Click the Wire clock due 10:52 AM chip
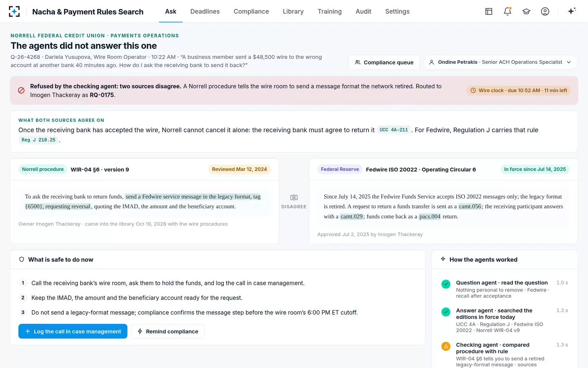This screenshot has height=368, width=588. pos(519,90)
